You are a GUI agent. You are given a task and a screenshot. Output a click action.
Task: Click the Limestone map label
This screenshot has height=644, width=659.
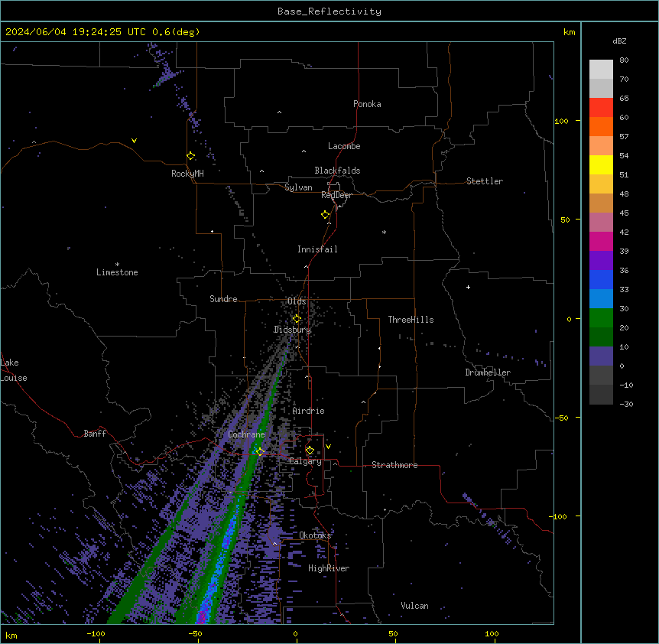coord(117,272)
